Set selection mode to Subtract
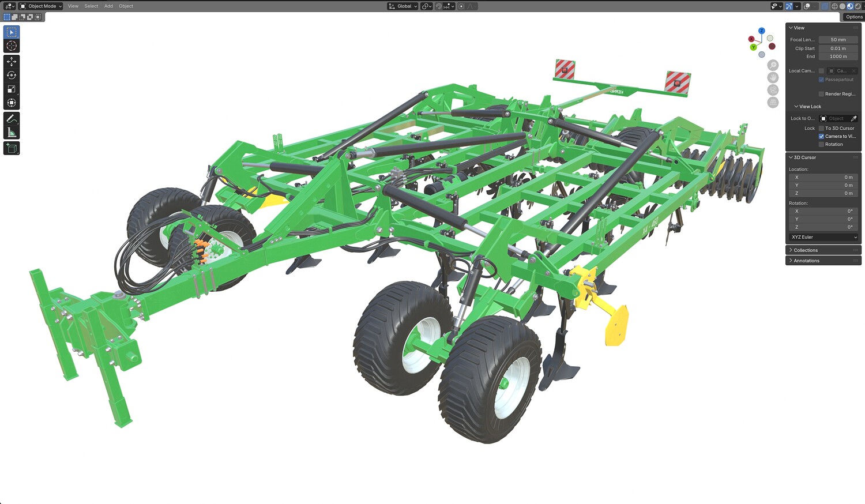The image size is (865, 504). coord(22,17)
